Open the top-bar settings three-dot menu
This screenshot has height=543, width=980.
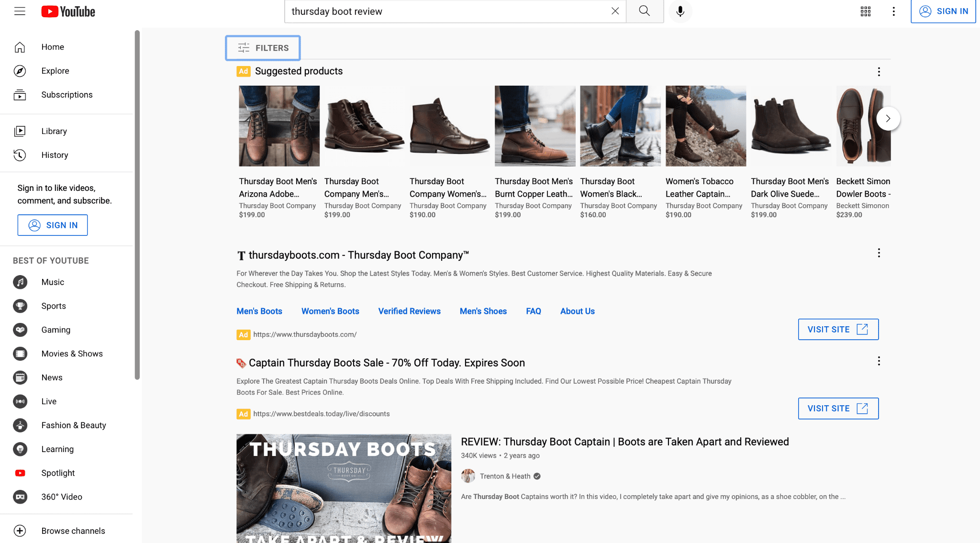pyautogui.click(x=893, y=11)
